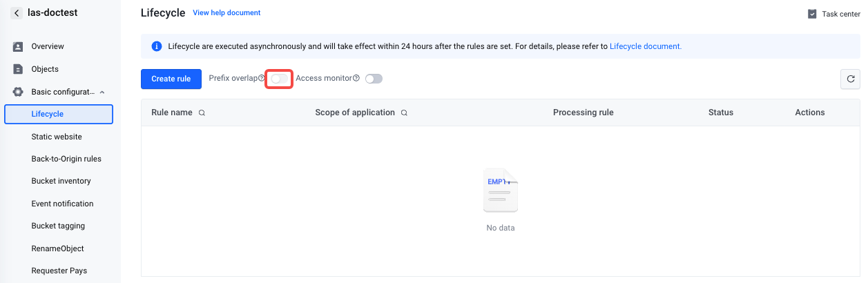The height and width of the screenshot is (283, 868).
Task: Open Objects in the sidebar
Action: coord(45,69)
